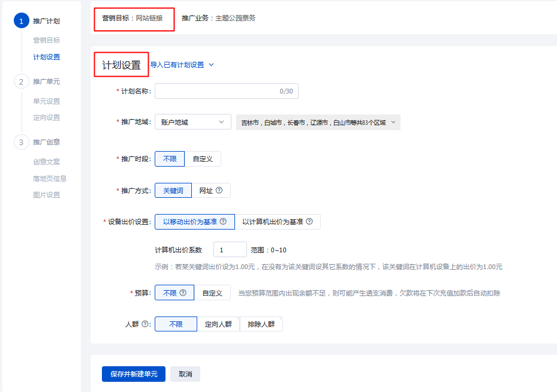The image size is (557, 392).
Task: Open 落地页信息 in sidebar
Action: point(50,178)
